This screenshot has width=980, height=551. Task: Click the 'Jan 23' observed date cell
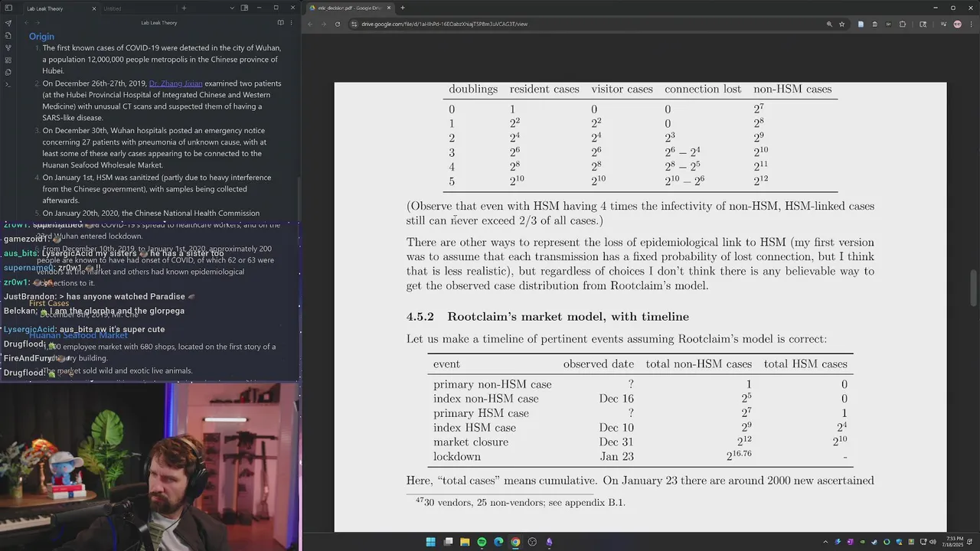(617, 457)
